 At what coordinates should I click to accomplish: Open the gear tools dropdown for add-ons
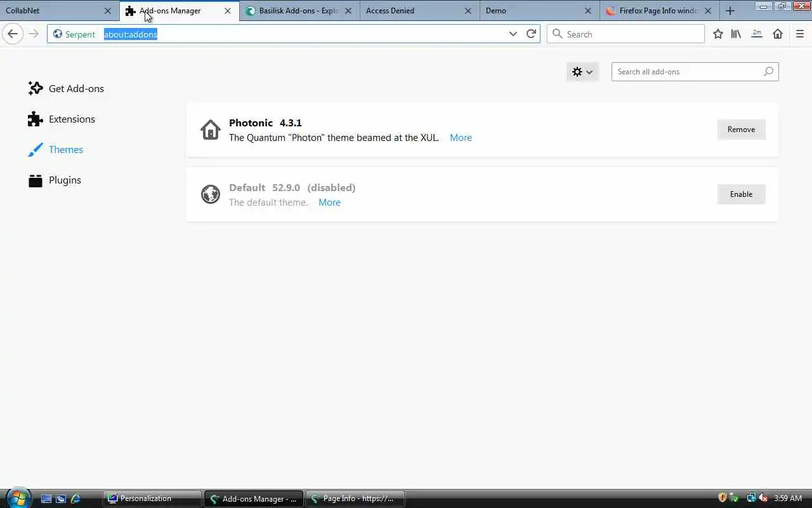click(x=582, y=72)
